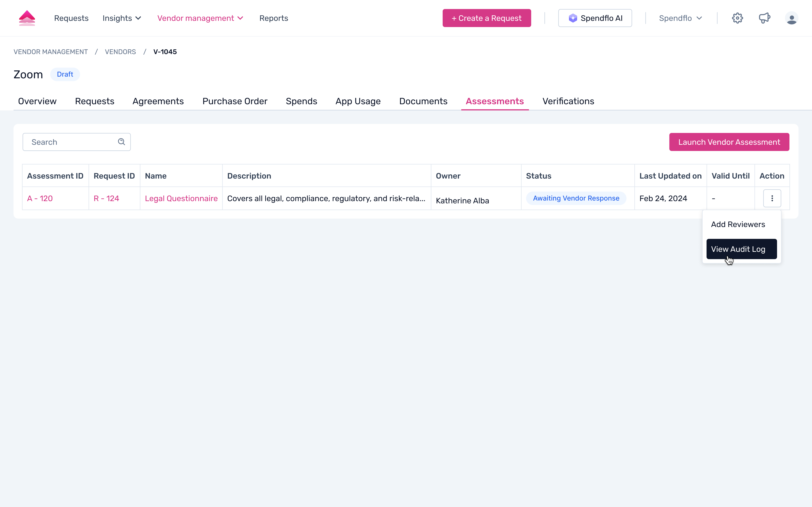Click Launch Vendor Assessment button
Image resolution: width=812 pixels, height=507 pixels.
pyautogui.click(x=729, y=142)
